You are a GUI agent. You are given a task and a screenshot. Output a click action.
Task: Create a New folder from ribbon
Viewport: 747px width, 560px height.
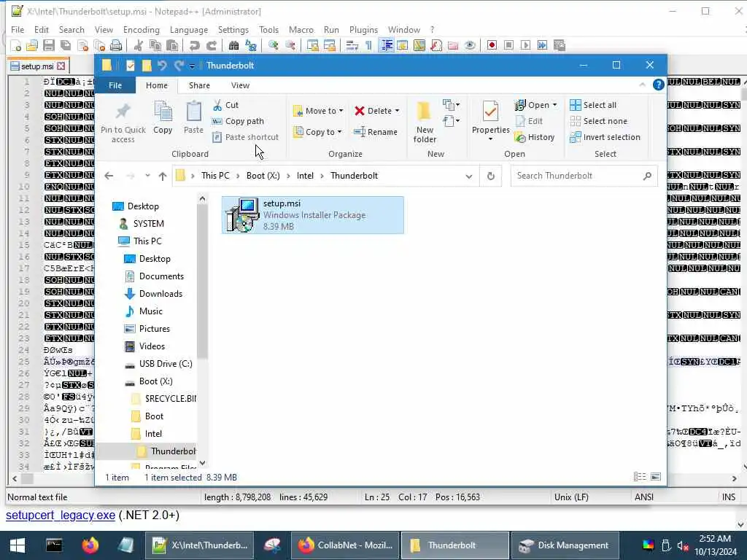(x=425, y=122)
